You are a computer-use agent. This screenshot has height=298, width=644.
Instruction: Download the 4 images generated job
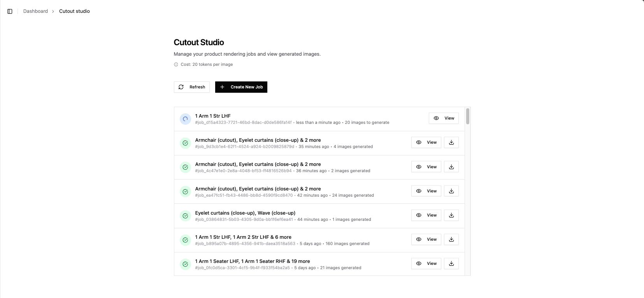pyautogui.click(x=451, y=142)
